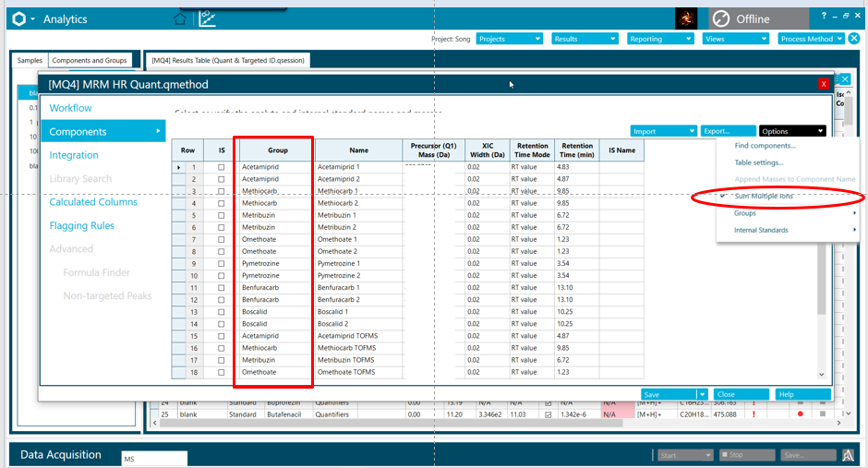
Task: Tick the IS checkbox for Boscalid 2
Action: coord(222,324)
